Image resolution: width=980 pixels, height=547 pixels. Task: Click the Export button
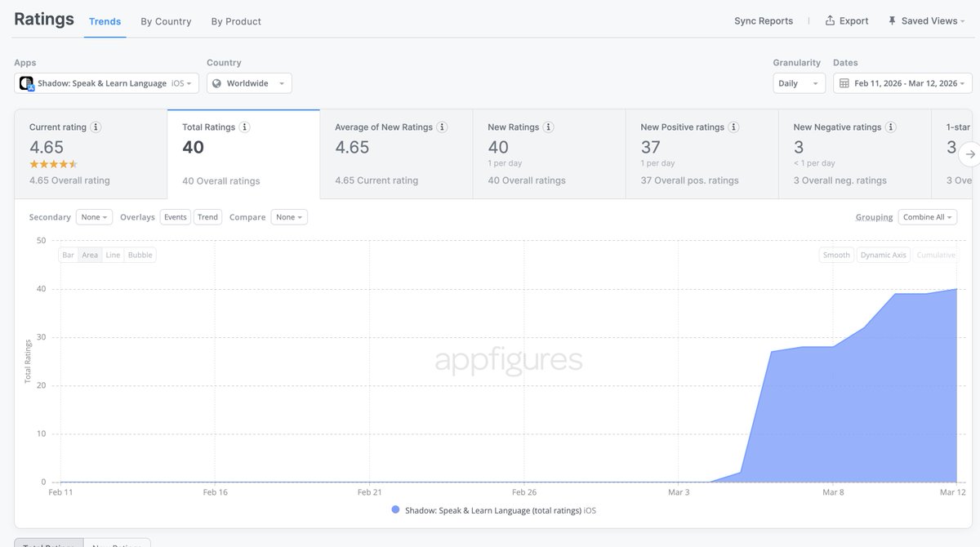(847, 21)
